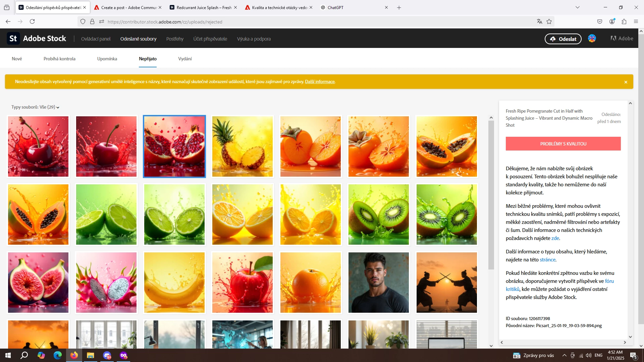
Task: Open the Firefox list all tabs chevron
Action: (x=577, y=7)
